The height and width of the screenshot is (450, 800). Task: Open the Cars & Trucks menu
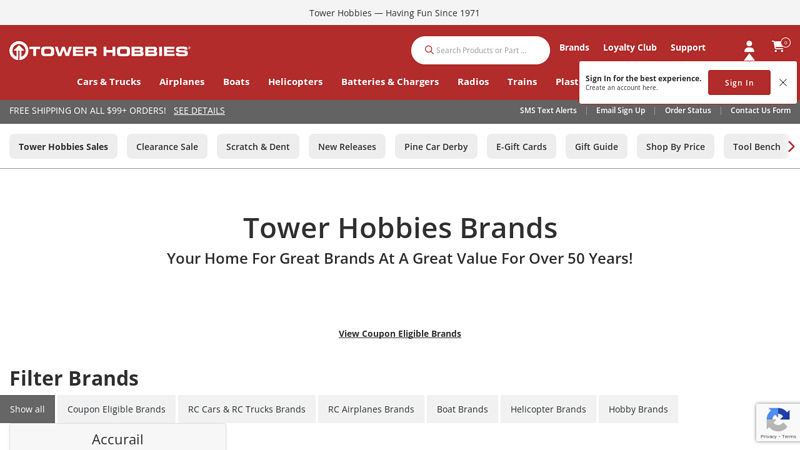pos(109,82)
